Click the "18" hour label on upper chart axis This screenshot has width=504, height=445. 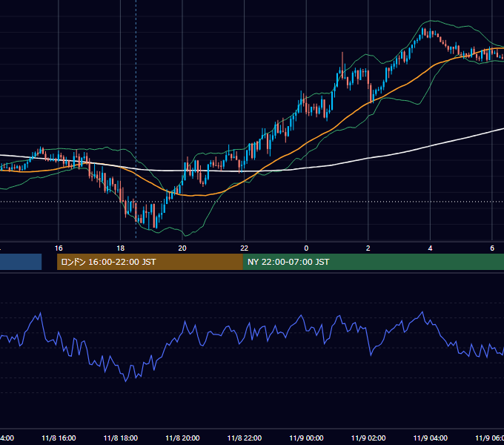tap(120, 248)
